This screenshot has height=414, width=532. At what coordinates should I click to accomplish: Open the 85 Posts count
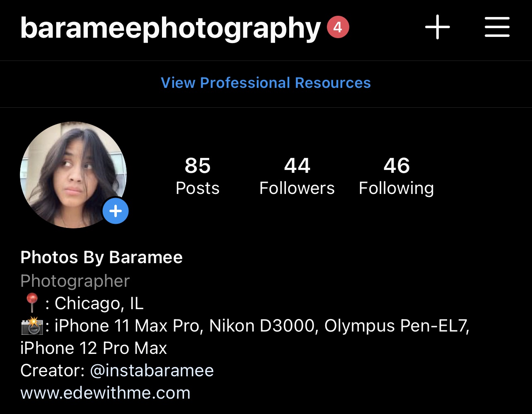(x=198, y=176)
